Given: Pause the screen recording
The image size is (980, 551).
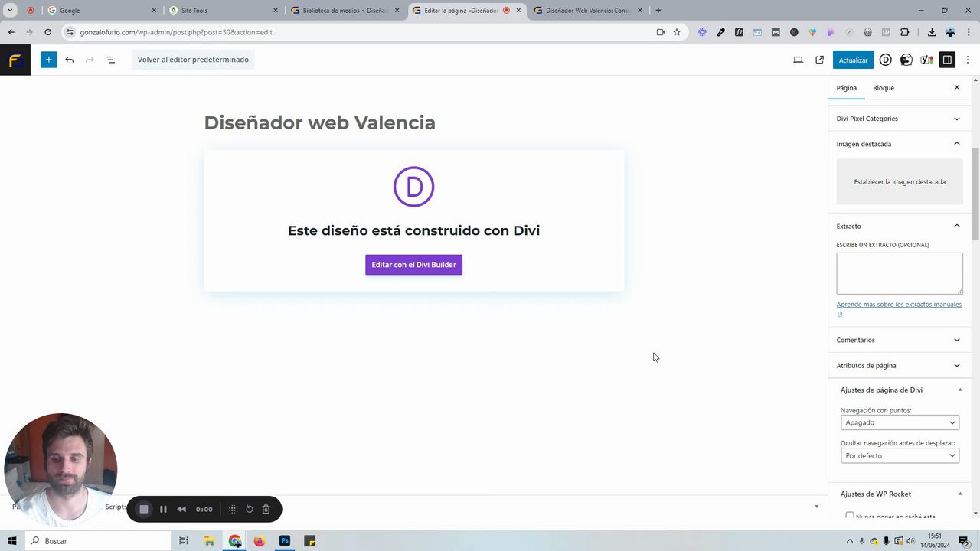Looking at the screenshot, I should coord(163,509).
